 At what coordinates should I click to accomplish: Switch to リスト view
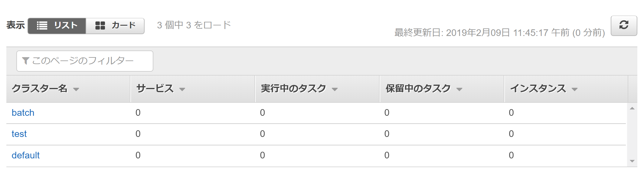coord(57,26)
